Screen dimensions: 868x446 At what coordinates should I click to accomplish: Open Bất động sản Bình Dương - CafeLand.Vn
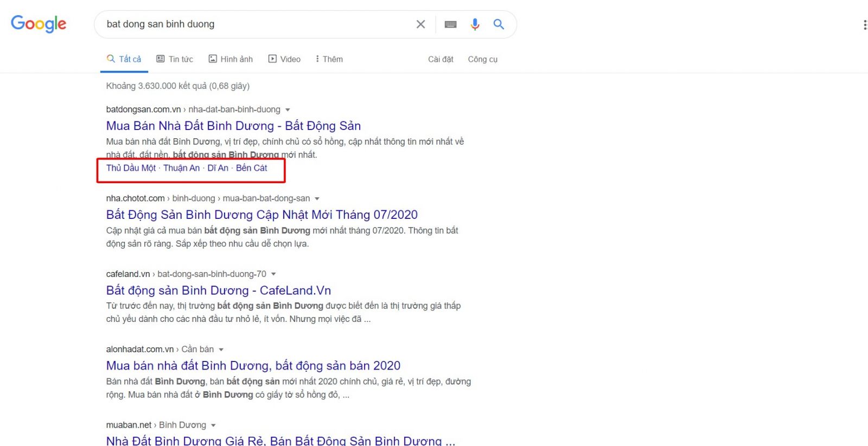point(219,290)
